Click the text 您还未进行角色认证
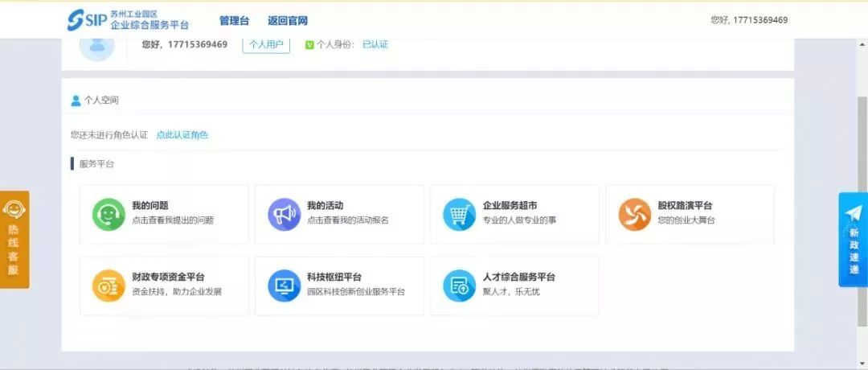The height and width of the screenshot is (370, 868). (109, 134)
